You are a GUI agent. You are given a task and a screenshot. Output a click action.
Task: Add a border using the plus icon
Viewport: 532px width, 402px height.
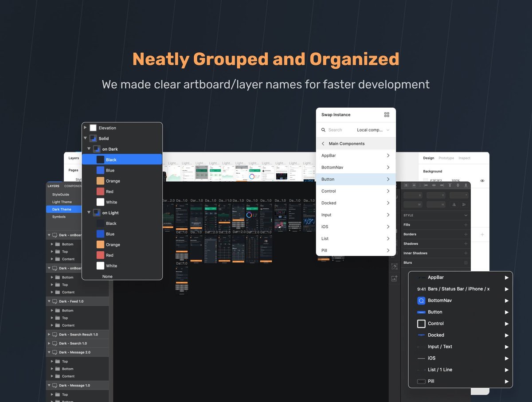[465, 234]
